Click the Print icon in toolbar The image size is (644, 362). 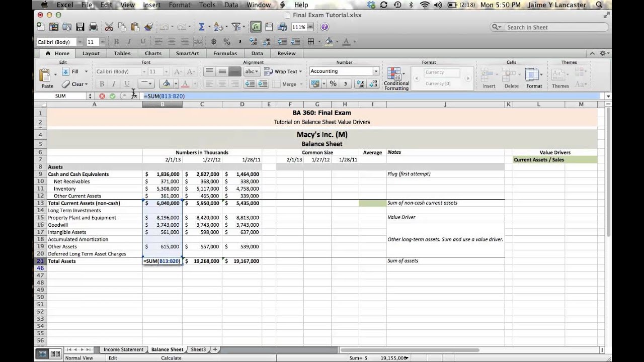click(x=93, y=27)
